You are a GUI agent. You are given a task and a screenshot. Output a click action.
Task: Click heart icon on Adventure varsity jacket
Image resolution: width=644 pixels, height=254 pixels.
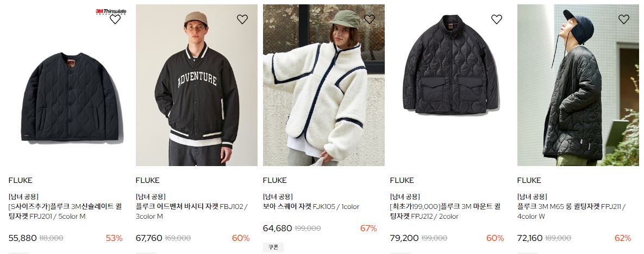click(242, 20)
